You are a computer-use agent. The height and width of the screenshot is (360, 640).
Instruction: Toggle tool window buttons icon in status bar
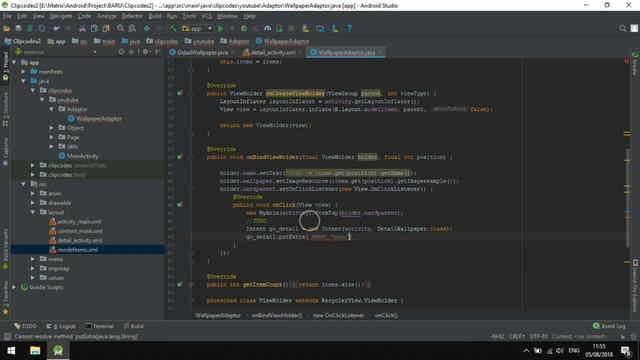click(7, 337)
